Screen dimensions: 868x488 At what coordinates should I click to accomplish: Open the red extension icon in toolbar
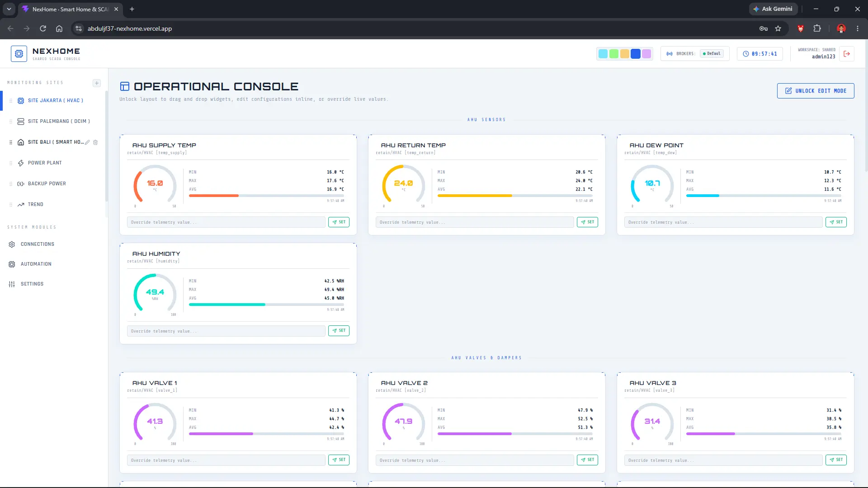(x=801, y=28)
